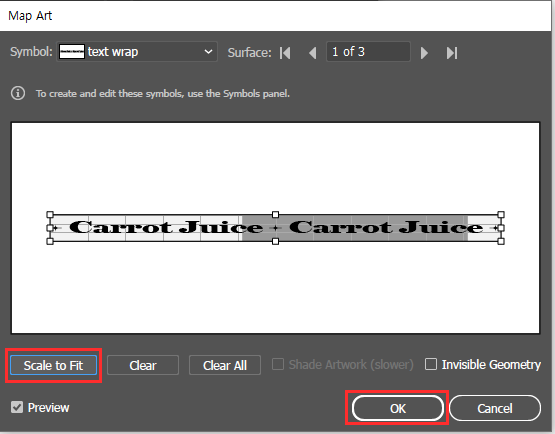Screen dimensions: 555x434
Task: Click the Scale to Fit button
Action: coord(53,365)
